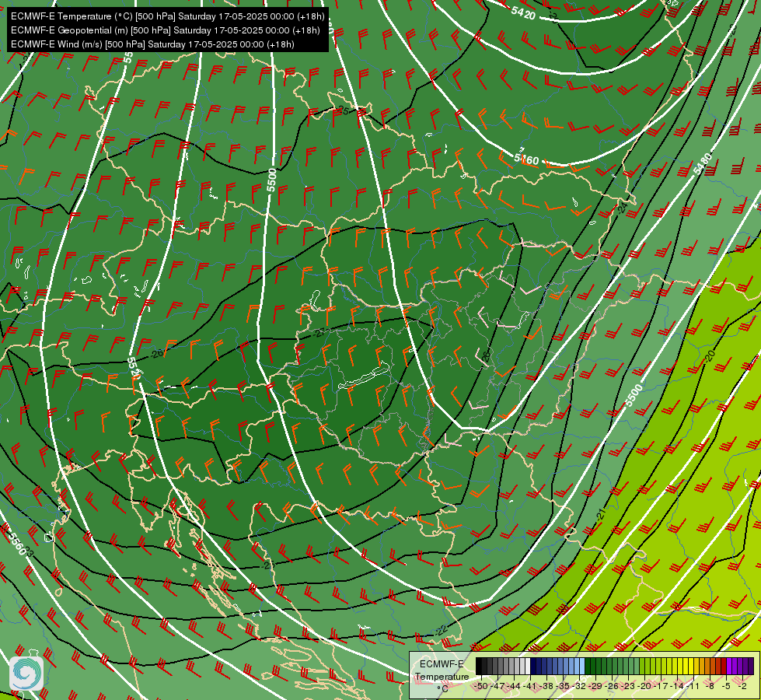Click the swirl logo icon
Screen dimensions: 761x700
pyautogui.click(x=26, y=674)
